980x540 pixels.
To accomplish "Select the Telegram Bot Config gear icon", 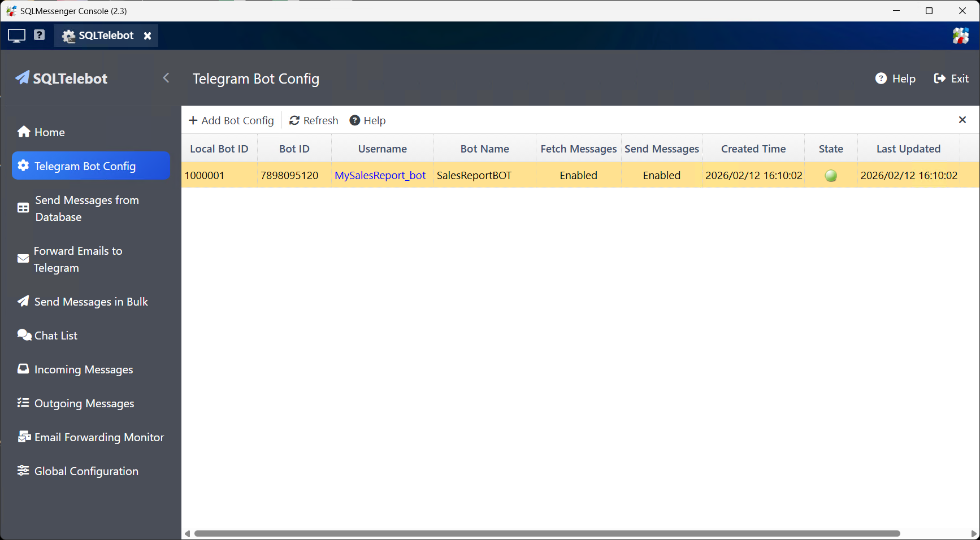I will (x=23, y=166).
